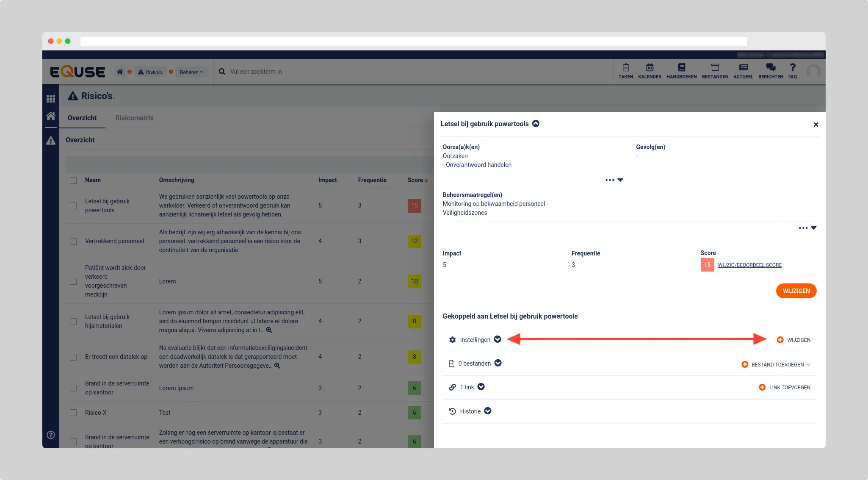
Task: Expand the Instellingen section chevron
Action: [x=498, y=339]
